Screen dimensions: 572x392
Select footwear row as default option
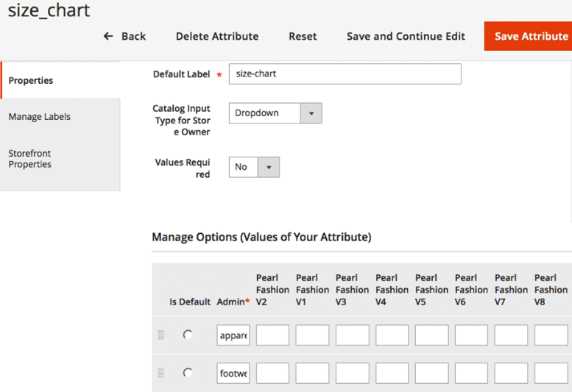click(188, 373)
